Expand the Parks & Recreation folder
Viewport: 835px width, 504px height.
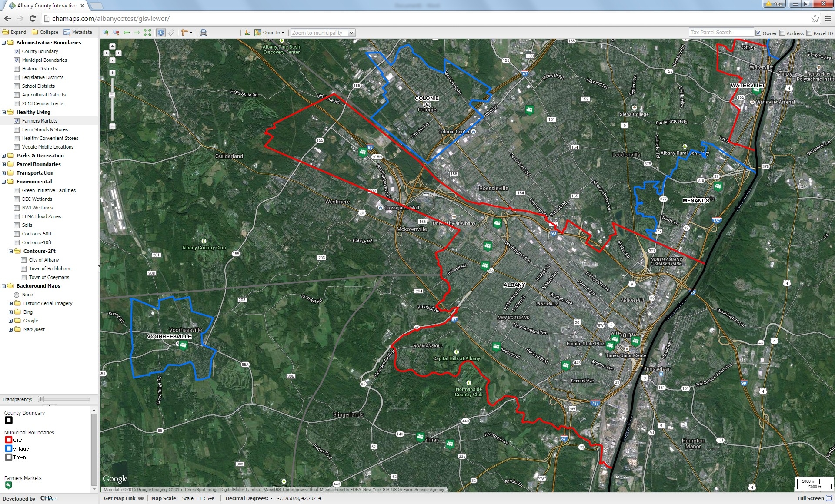point(4,156)
